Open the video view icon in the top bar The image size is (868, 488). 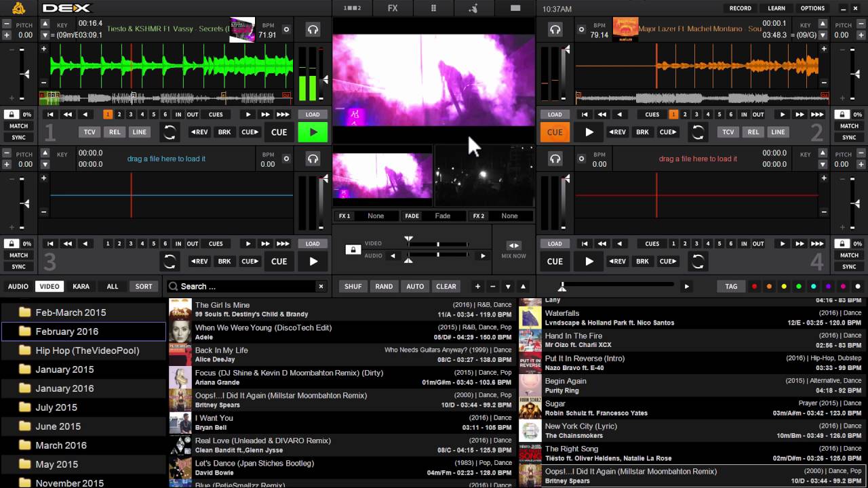click(x=515, y=8)
